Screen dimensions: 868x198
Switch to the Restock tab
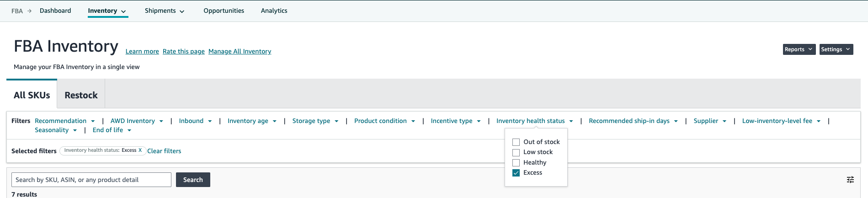point(81,95)
